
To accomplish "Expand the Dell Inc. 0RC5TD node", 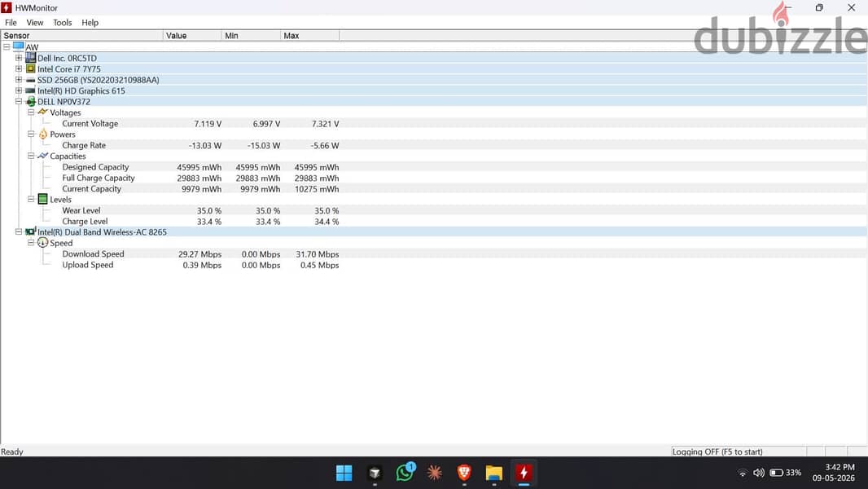I will [19, 58].
